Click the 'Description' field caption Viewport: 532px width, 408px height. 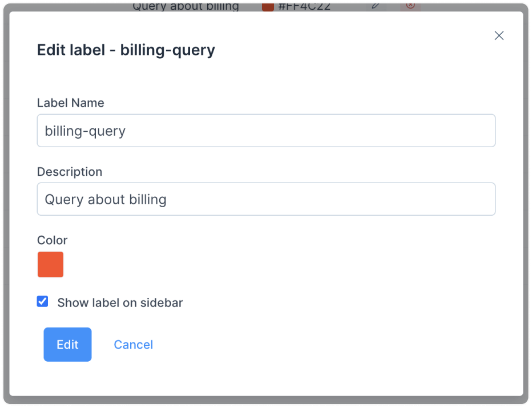[x=70, y=172]
